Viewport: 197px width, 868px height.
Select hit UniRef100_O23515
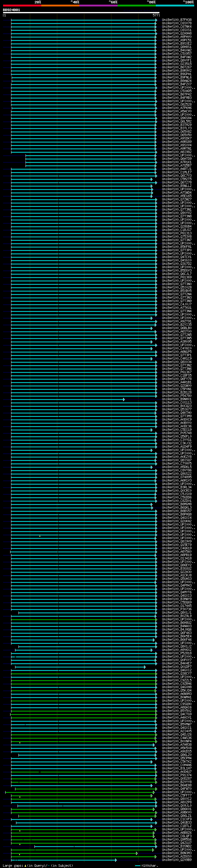pyautogui.click(x=177, y=64)
